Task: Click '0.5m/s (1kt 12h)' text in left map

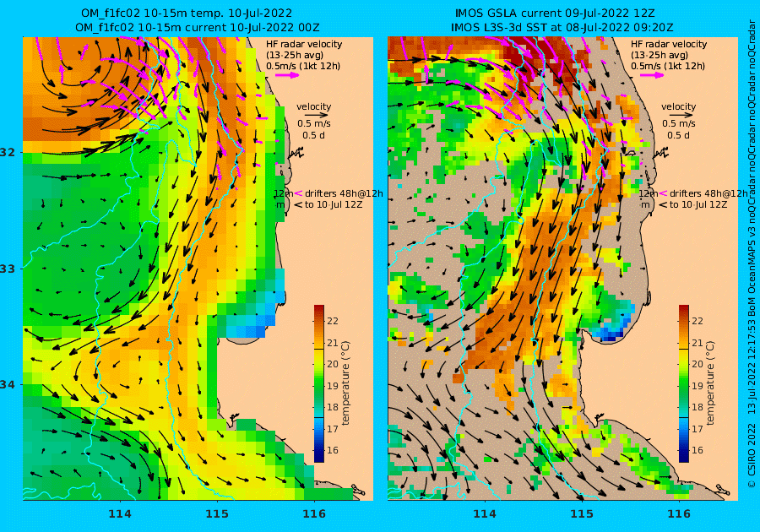Action: click(303, 66)
